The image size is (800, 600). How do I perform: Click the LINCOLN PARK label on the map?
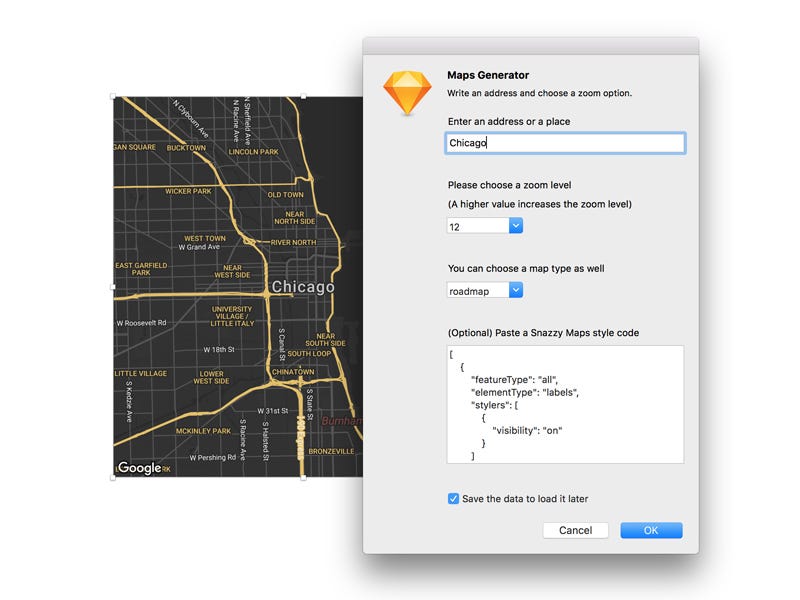click(254, 152)
